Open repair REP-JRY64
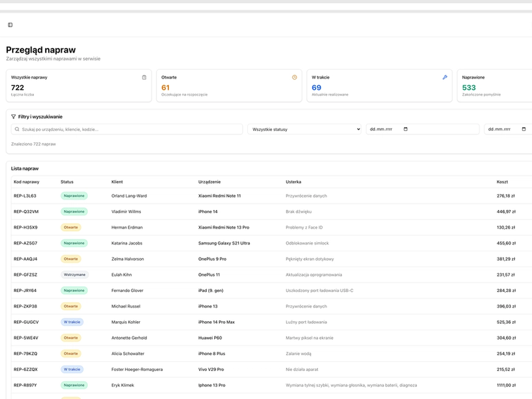This screenshot has height=399, width=532. coord(25,291)
